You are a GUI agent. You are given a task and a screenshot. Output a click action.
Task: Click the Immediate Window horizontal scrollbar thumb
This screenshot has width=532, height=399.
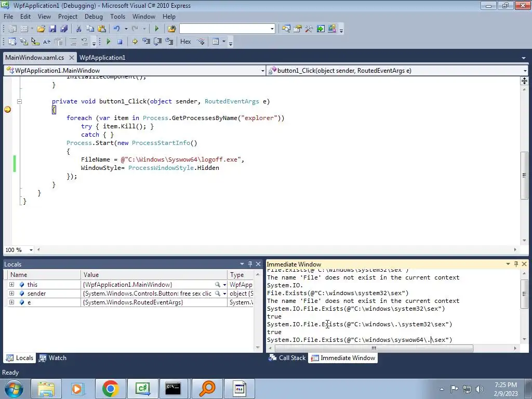374,349
